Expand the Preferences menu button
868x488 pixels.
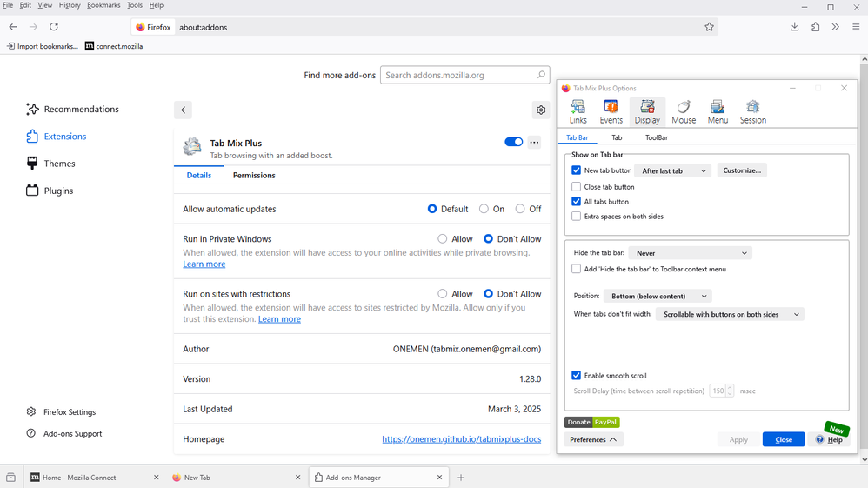point(593,440)
